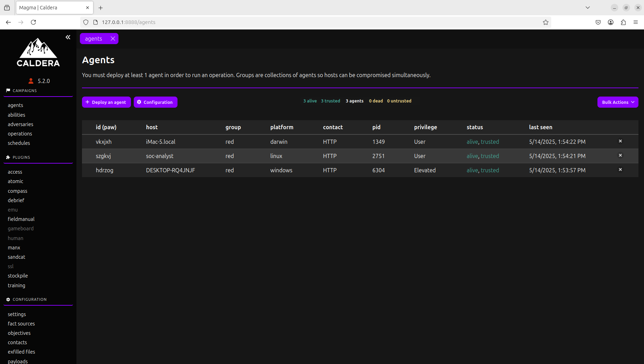The height and width of the screenshot is (364, 644).
Task: Remove agent vkxjxh using its row X icon
Action: pyautogui.click(x=620, y=141)
